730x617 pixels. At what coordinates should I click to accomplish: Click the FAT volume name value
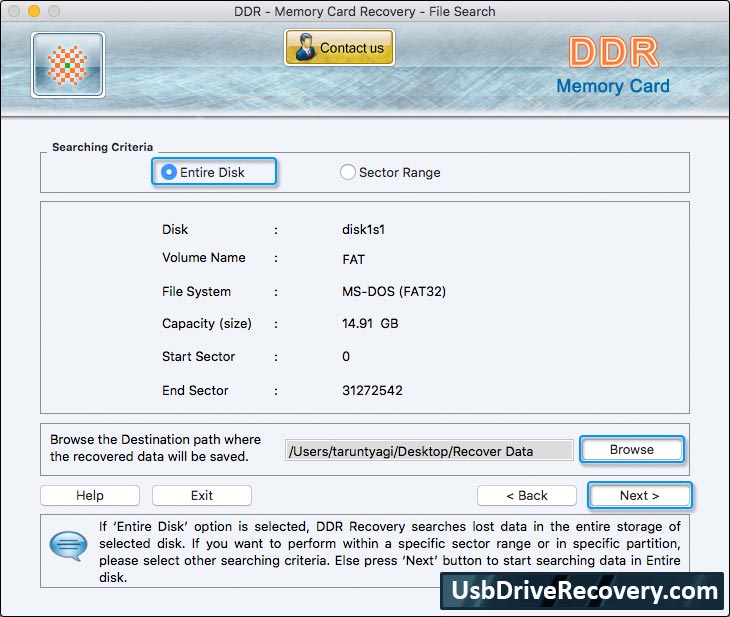point(353,259)
